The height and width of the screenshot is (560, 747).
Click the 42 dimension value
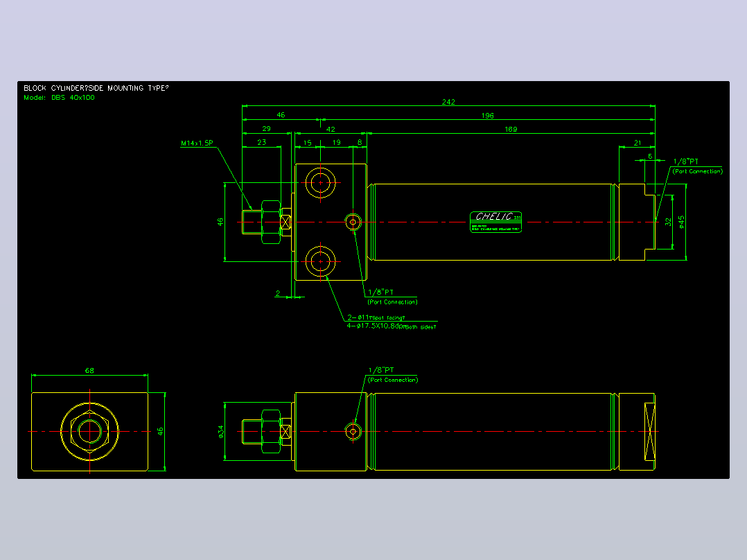331,129
